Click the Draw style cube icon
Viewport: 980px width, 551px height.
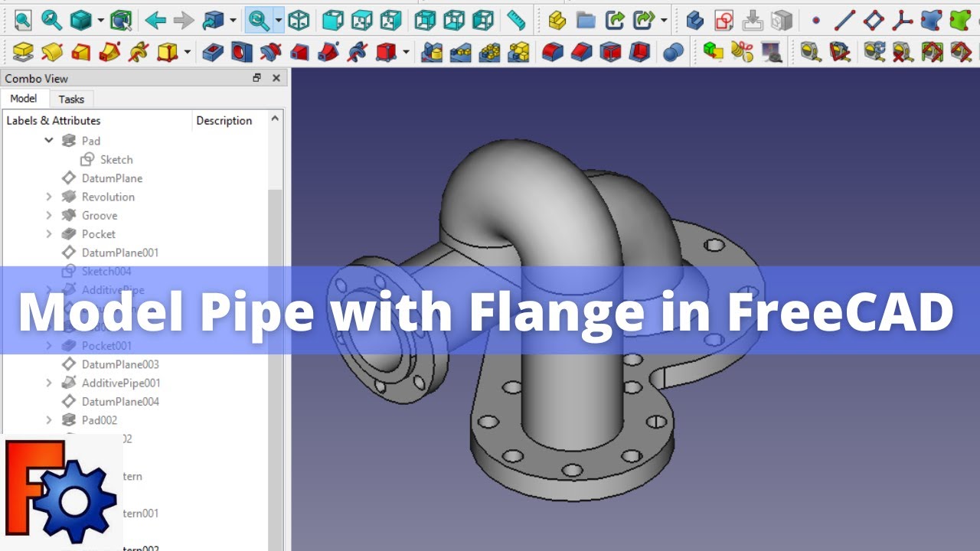pos(81,20)
